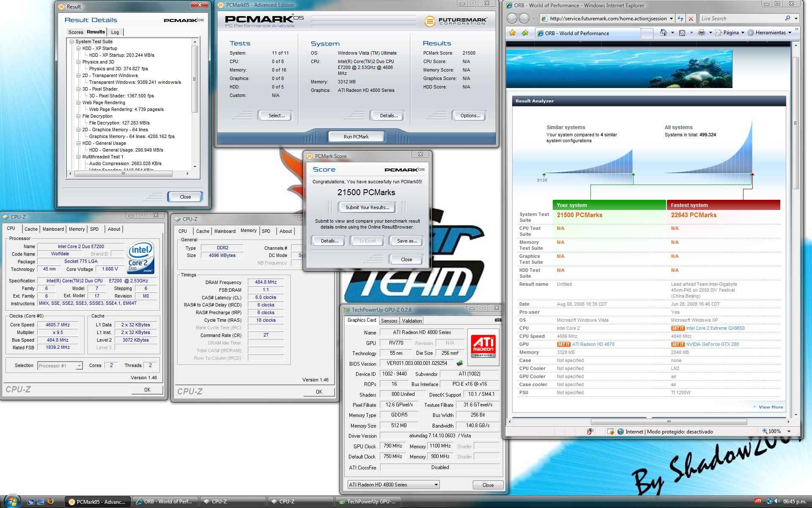Click the GPU-Z camera screenshot icon
This screenshot has height=508, width=812.
498,320
